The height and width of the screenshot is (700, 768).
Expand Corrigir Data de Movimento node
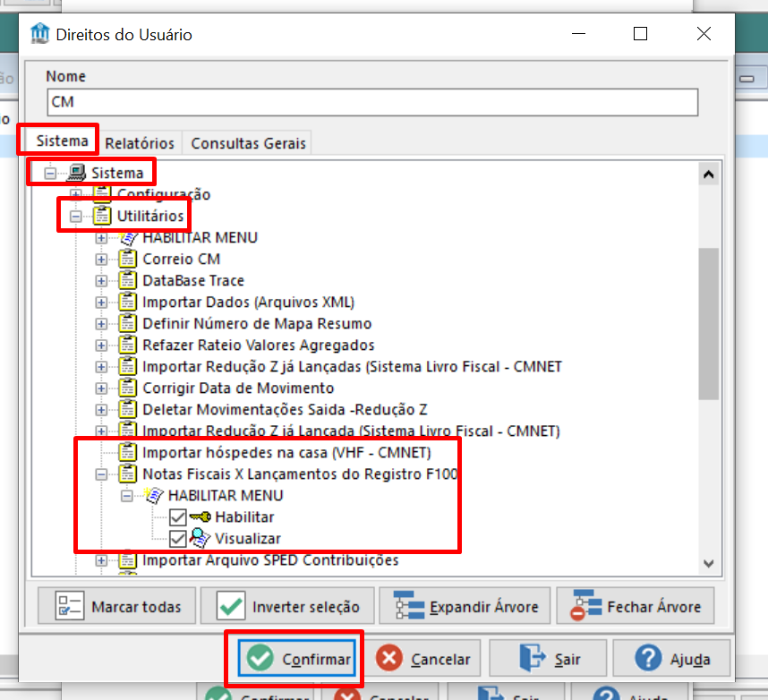[101, 388]
